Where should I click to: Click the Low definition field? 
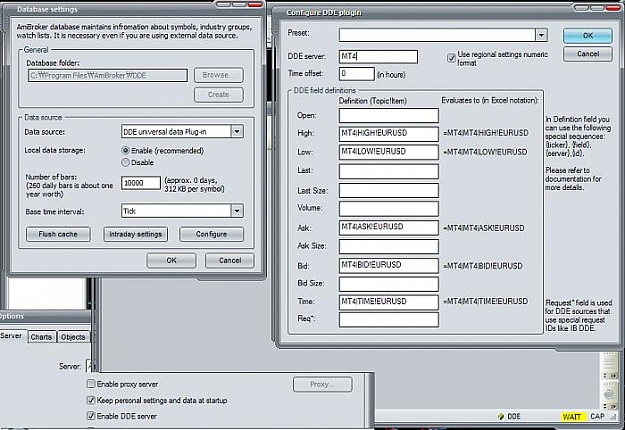pos(389,152)
